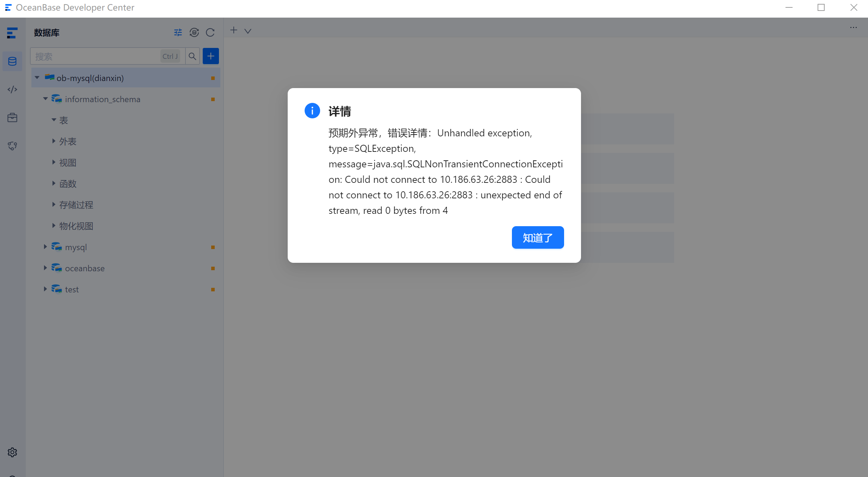Select the test database item

point(72,290)
